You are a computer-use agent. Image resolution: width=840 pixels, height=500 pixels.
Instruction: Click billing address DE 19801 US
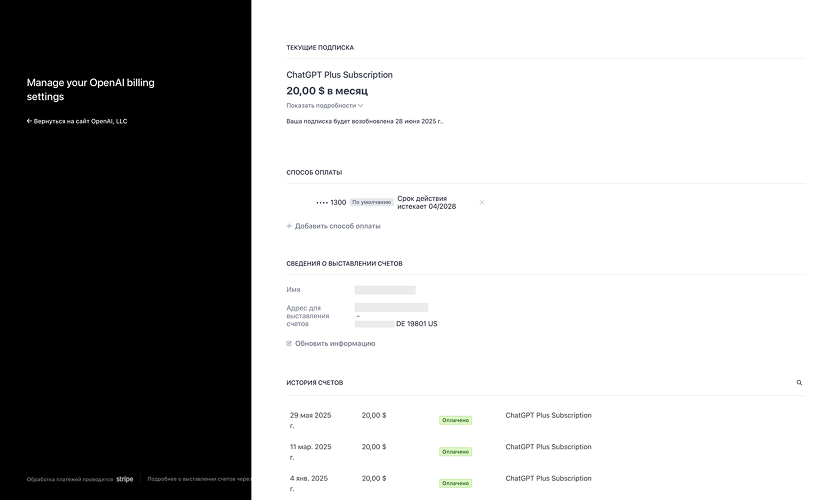coord(417,324)
